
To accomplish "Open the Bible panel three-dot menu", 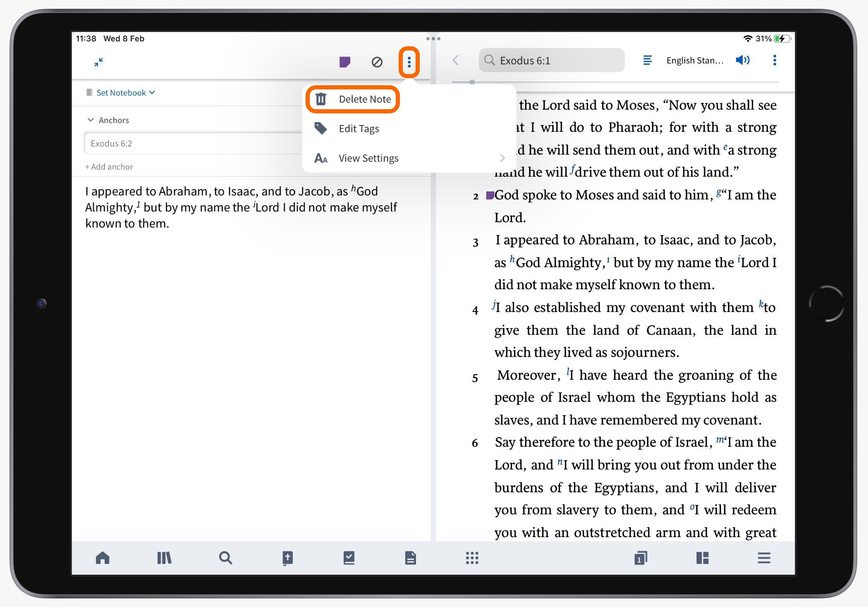I will (775, 60).
